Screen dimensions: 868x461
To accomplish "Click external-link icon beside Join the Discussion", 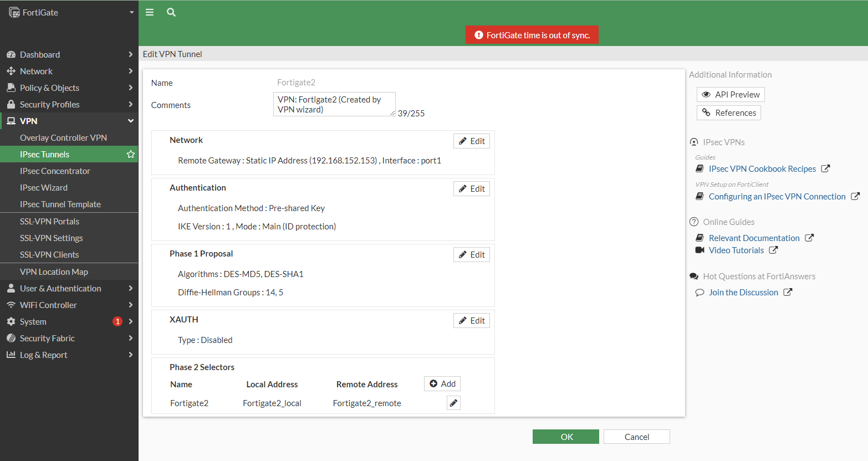I will point(788,292).
